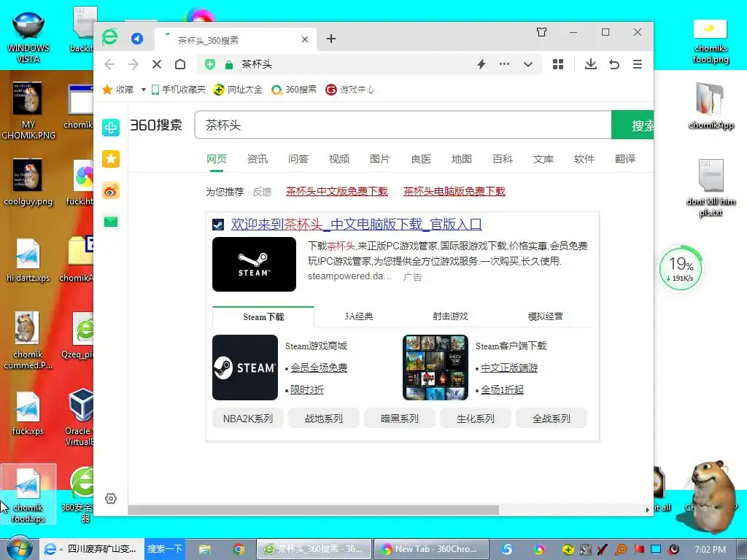
Task: Open Chrome icon on the taskbar
Action: tap(239, 550)
